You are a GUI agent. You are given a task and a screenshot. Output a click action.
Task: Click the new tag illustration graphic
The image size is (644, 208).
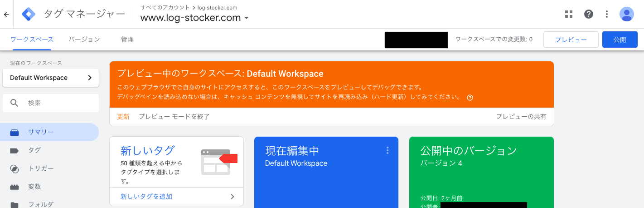coord(219,162)
